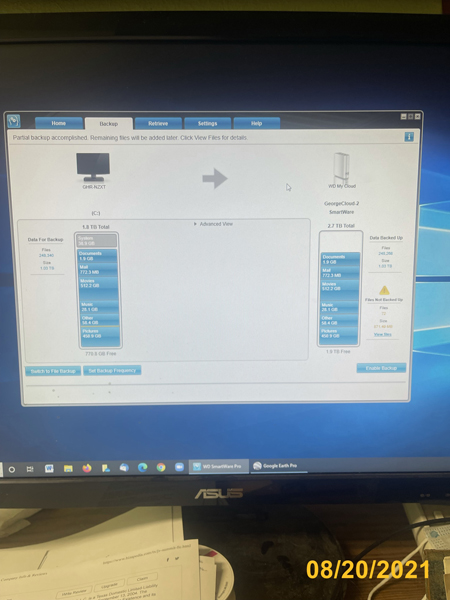The width and height of the screenshot is (450, 600).
Task: Click Pictures 458.9 GB on source drive gauge
Action: (100, 337)
